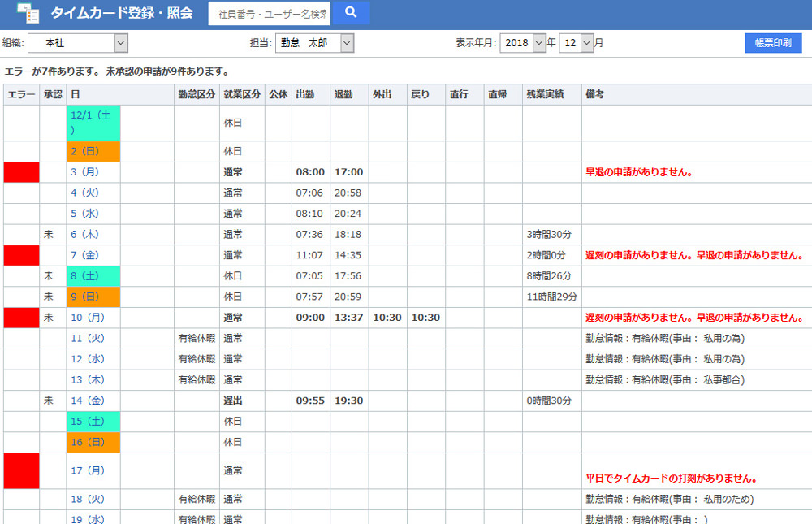Screen dimensions: 812x524
Task: Open the 3 (月) date link
Action: [84, 172]
